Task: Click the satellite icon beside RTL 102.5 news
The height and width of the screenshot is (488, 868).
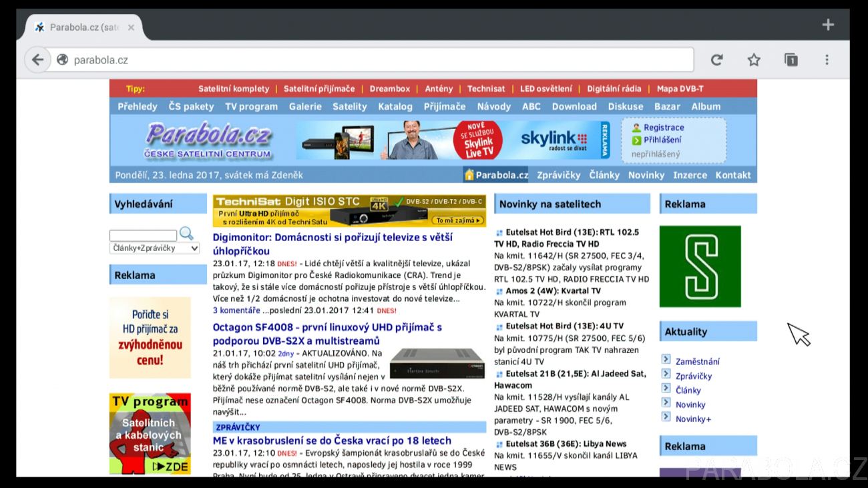Action: [x=499, y=233]
